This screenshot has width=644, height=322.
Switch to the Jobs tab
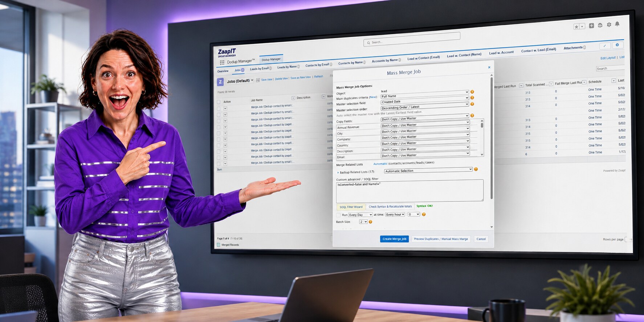point(239,70)
